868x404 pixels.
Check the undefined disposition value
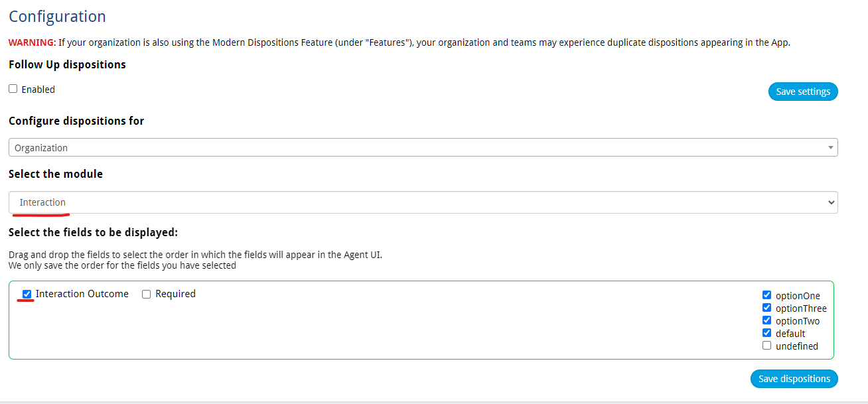[766, 346]
